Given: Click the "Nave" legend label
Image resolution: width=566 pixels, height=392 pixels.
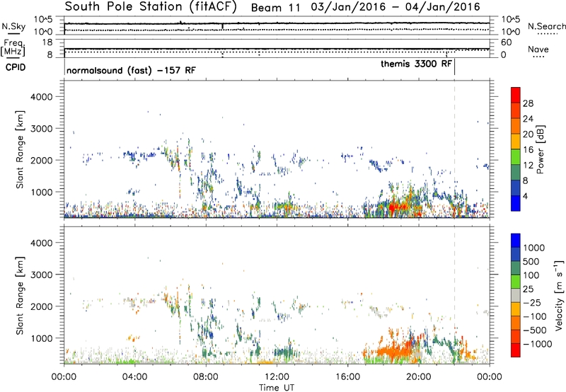Looking at the screenshot, I should 538,49.
